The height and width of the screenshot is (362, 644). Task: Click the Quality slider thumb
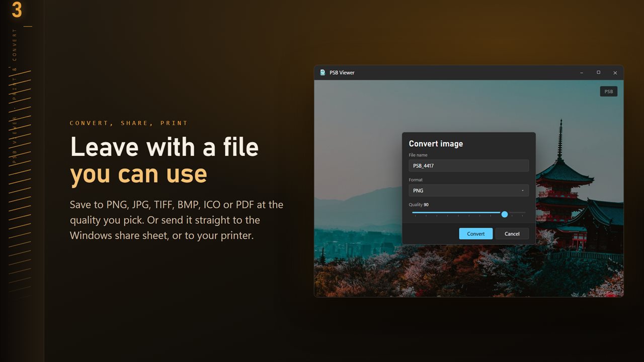(x=505, y=214)
